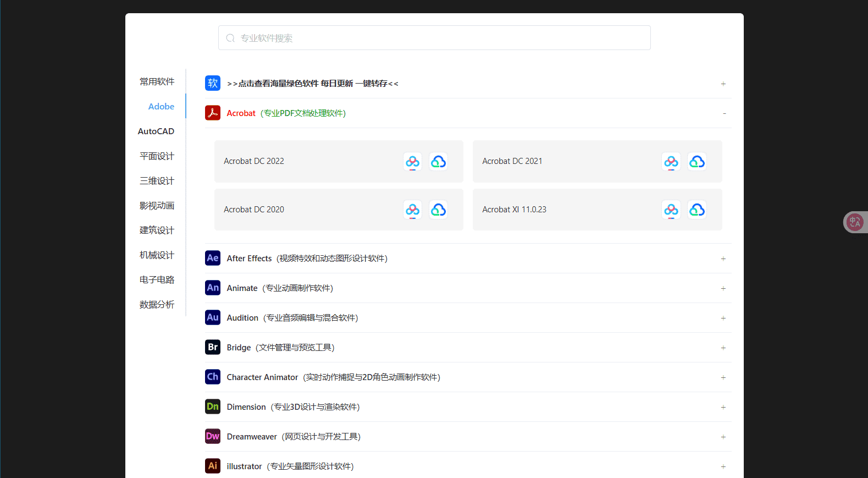
Task: Open second blue cloud link for Acrobat DC 2022
Action: pos(438,161)
